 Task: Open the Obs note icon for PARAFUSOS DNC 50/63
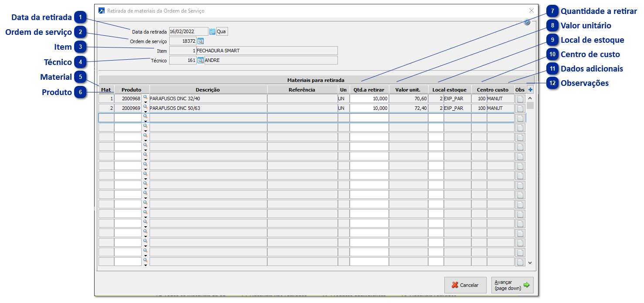(520, 109)
